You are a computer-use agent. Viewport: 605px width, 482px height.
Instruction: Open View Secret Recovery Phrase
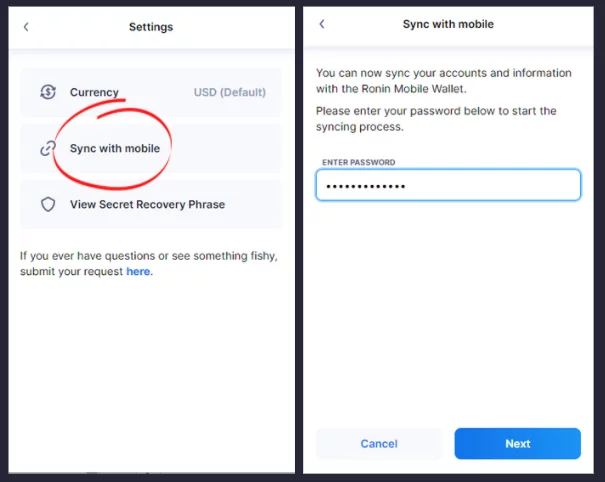click(x=147, y=204)
